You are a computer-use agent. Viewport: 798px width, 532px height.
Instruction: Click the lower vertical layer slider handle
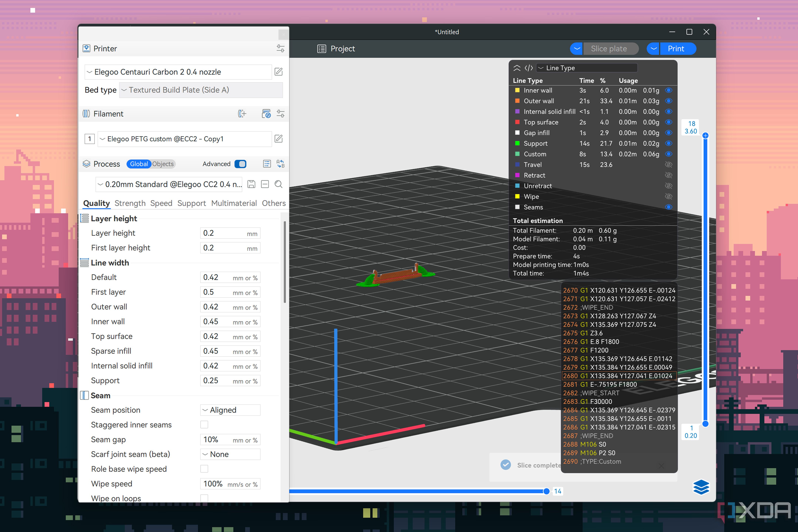[705, 423]
